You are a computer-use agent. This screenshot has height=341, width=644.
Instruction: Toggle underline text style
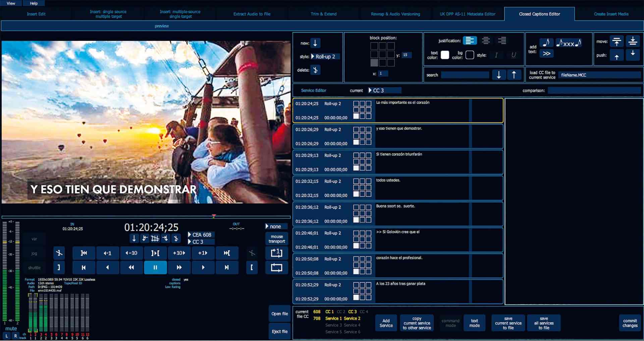tap(513, 55)
